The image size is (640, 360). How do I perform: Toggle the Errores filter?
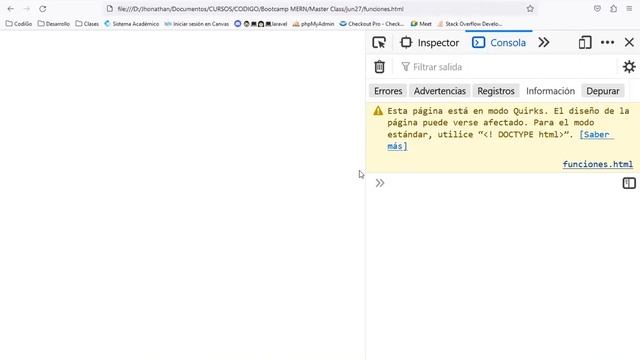(388, 91)
